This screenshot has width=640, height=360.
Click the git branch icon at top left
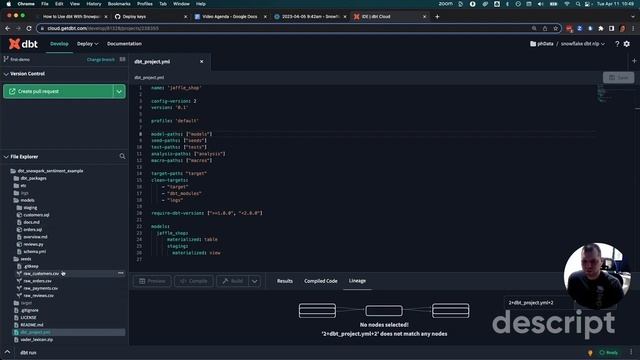(x=6, y=59)
